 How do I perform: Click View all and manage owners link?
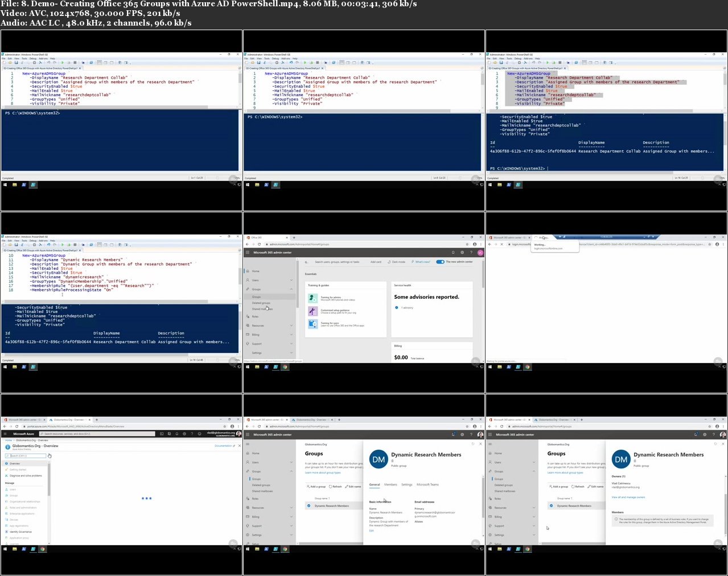[x=628, y=497]
